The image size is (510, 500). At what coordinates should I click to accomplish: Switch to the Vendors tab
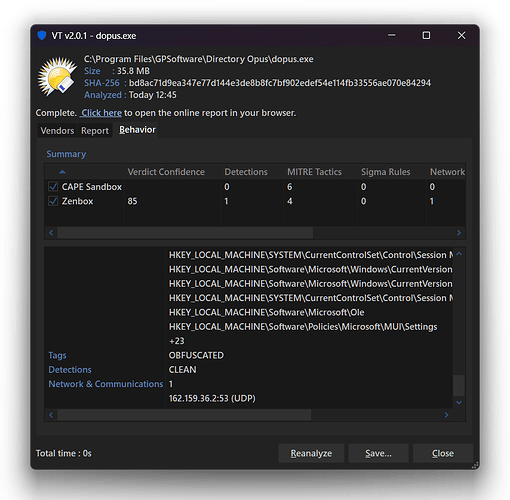(x=57, y=131)
